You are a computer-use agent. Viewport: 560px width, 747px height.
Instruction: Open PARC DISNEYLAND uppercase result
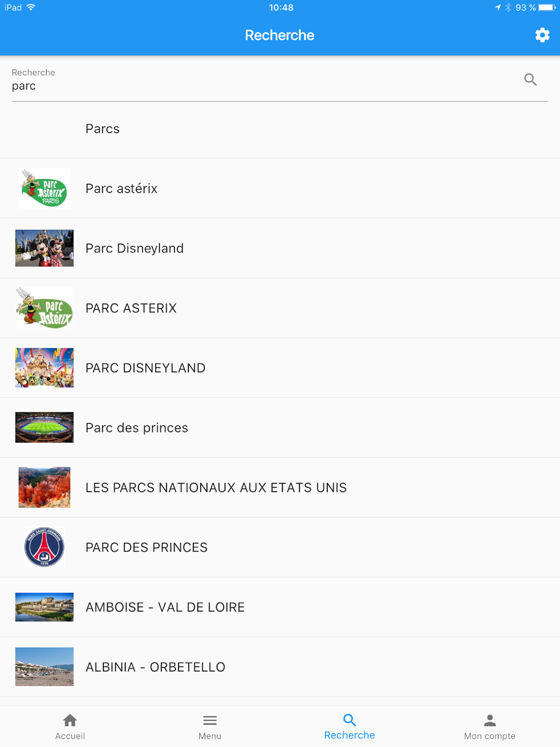280,368
